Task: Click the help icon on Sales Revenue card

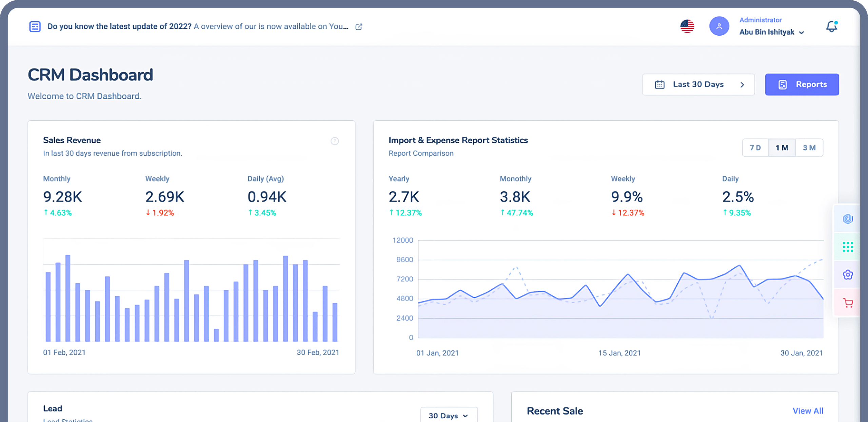Action: 335,141
